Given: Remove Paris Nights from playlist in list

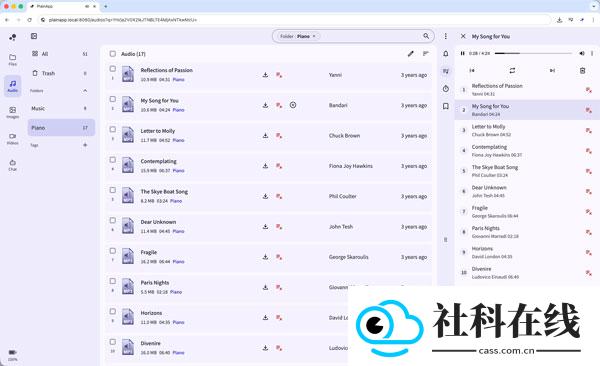Looking at the screenshot, I should pos(279,288).
